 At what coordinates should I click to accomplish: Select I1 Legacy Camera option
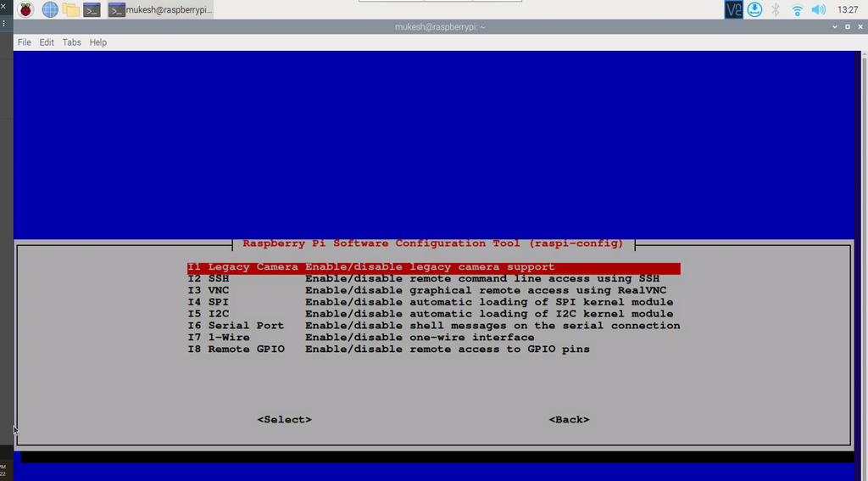tap(433, 267)
